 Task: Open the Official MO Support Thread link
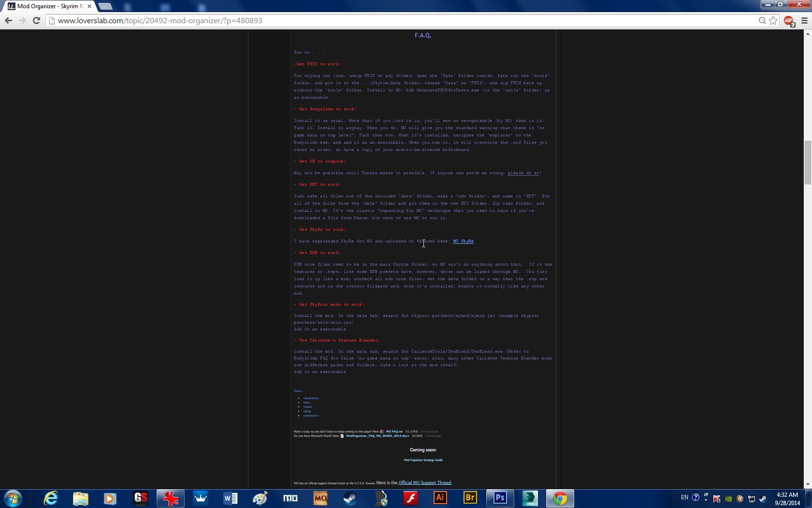(x=425, y=483)
